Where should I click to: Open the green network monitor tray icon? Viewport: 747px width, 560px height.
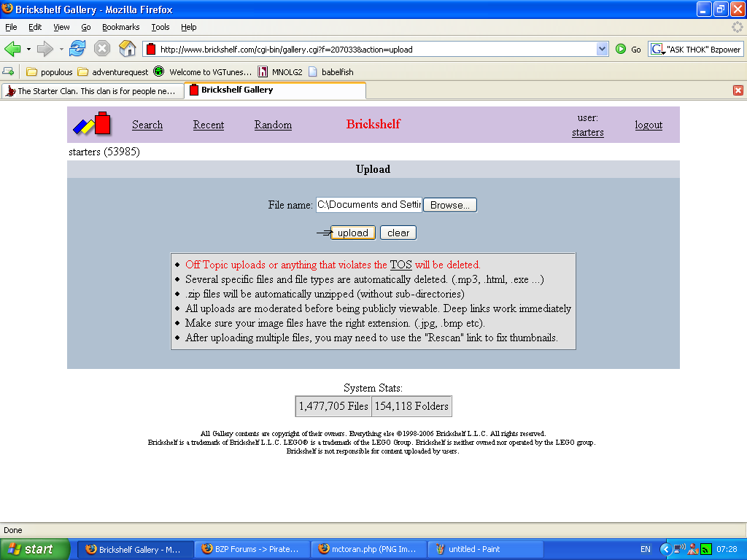[705, 549]
